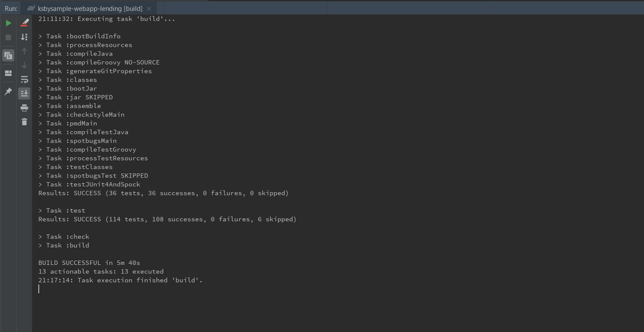
Task: Click the Clear All trash icon
Action: pos(24,121)
